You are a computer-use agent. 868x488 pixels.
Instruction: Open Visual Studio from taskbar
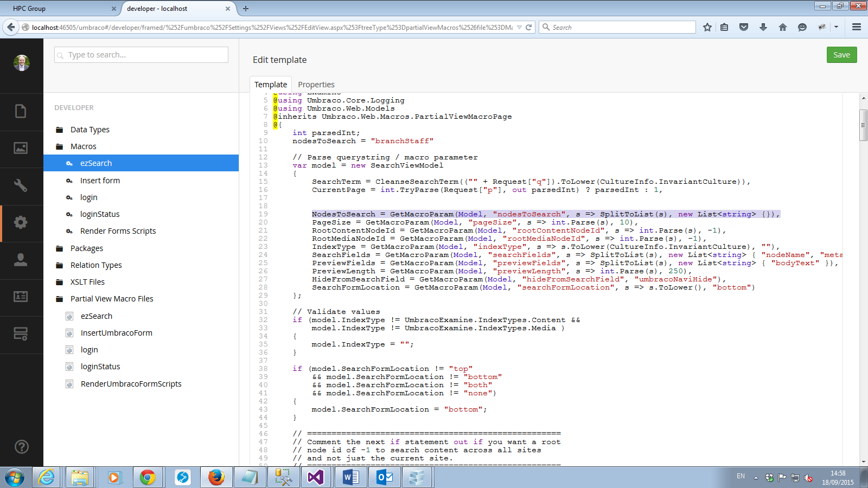(315, 478)
